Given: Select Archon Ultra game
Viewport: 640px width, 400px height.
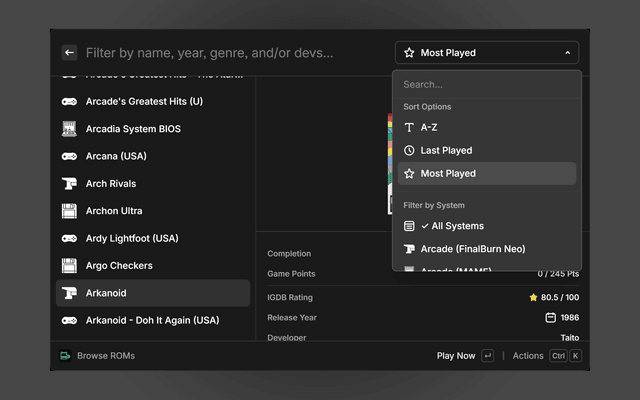Looking at the screenshot, I should click(x=153, y=211).
